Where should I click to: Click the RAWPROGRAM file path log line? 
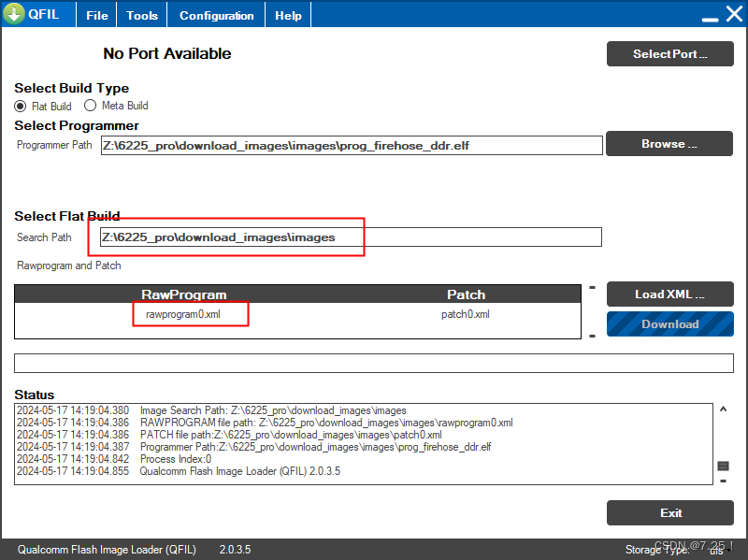click(265, 423)
